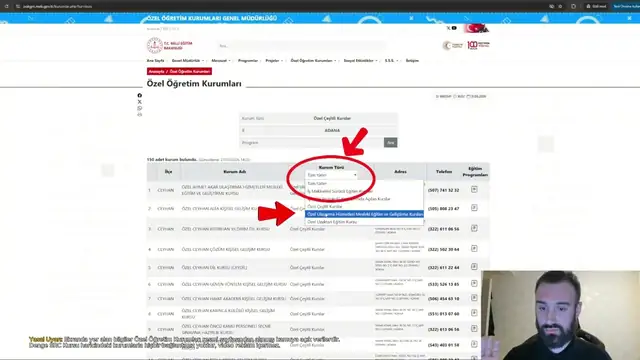The width and height of the screenshot is (640, 360).
Task: Expand the Özel Öğretim Kurumları menu
Action: point(313,60)
